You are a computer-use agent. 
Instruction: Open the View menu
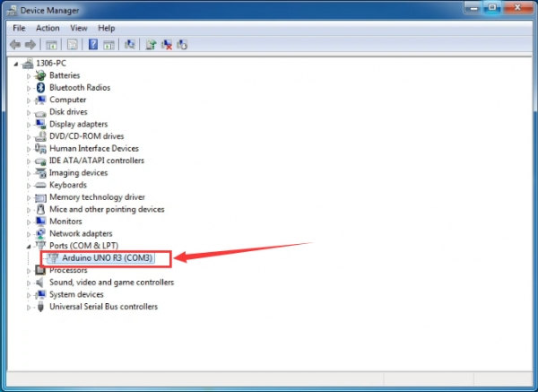click(79, 28)
